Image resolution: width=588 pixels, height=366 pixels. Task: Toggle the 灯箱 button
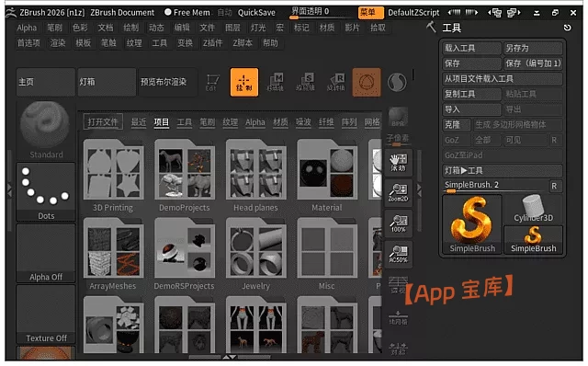107,82
